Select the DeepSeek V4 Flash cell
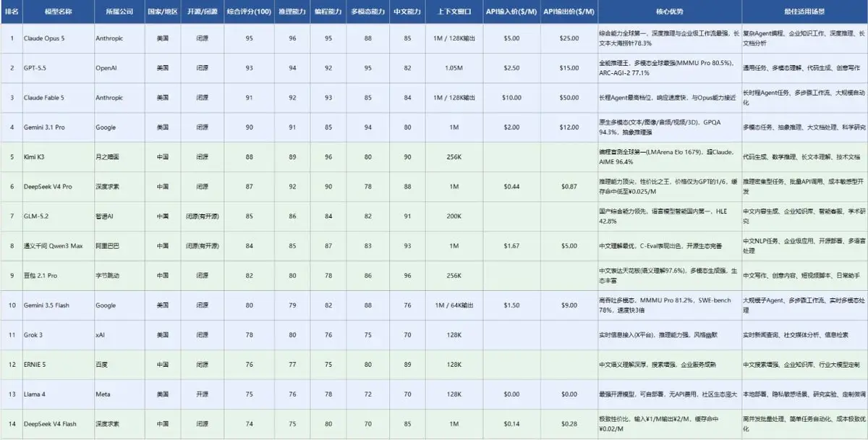Screen dimensions: 868x440 [x=58, y=424]
